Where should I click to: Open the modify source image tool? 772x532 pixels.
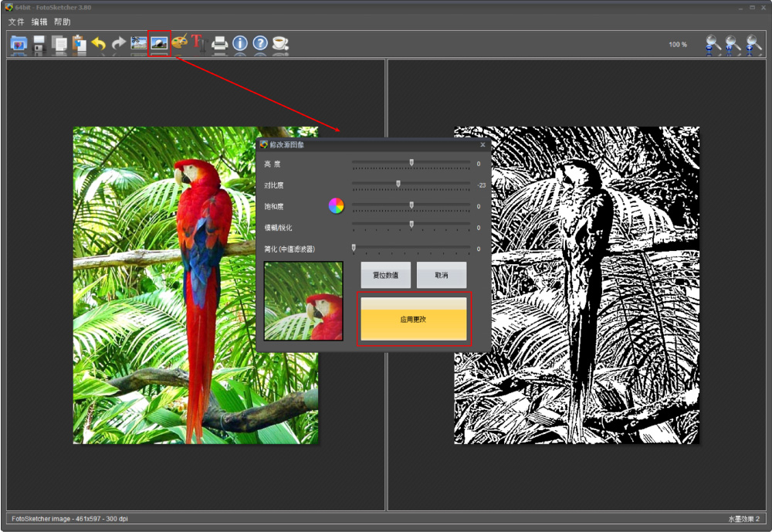pos(159,43)
